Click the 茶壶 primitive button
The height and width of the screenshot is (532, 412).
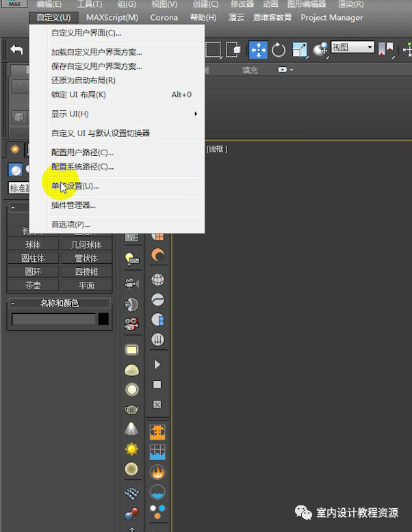(x=33, y=285)
